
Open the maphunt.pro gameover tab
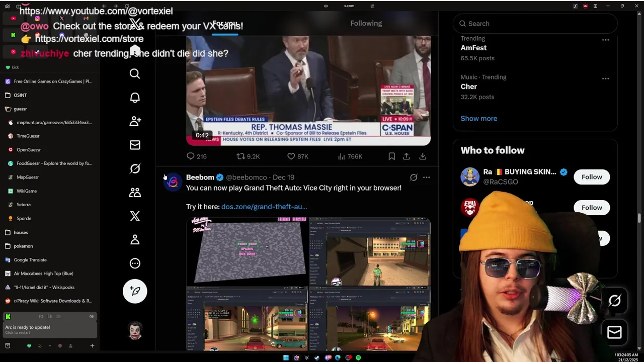coord(50,122)
